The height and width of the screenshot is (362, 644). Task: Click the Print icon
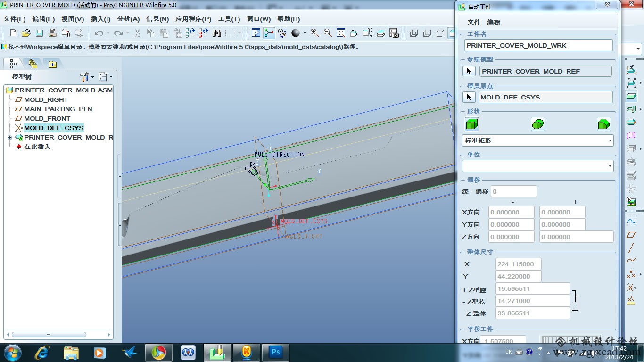point(53,33)
